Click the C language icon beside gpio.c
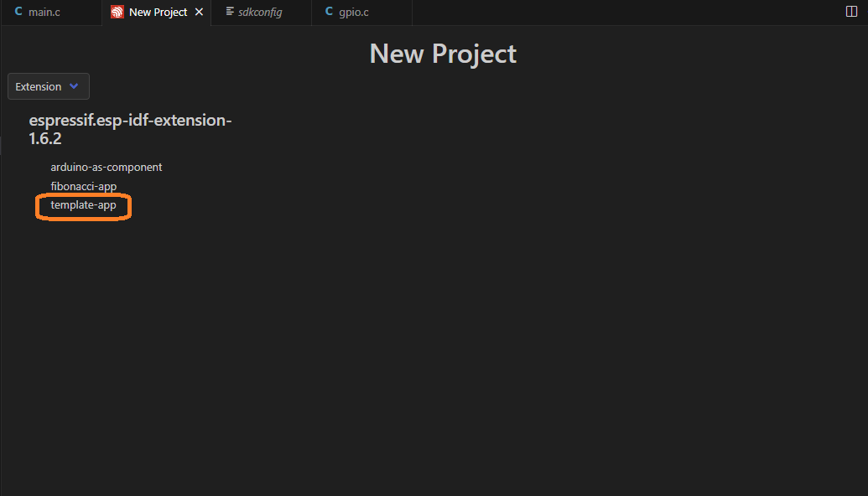Screen dimensions: 868x496 [329, 12]
